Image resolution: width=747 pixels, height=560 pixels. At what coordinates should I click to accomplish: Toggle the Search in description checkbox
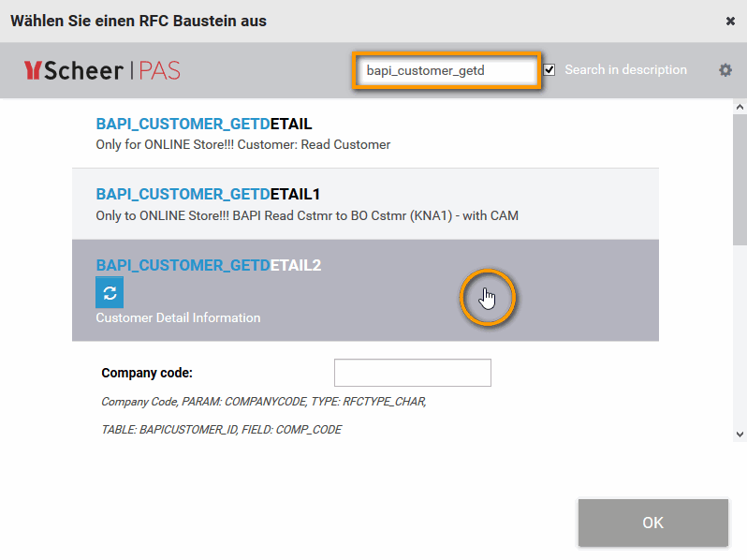pyautogui.click(x=549, y=70)
